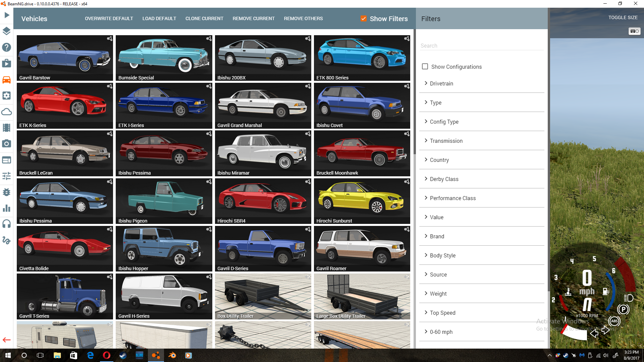This screenshot has height=362, width=644.
Task: Open Steam from the Windows taskbar
Action: [x=123, y=355]
